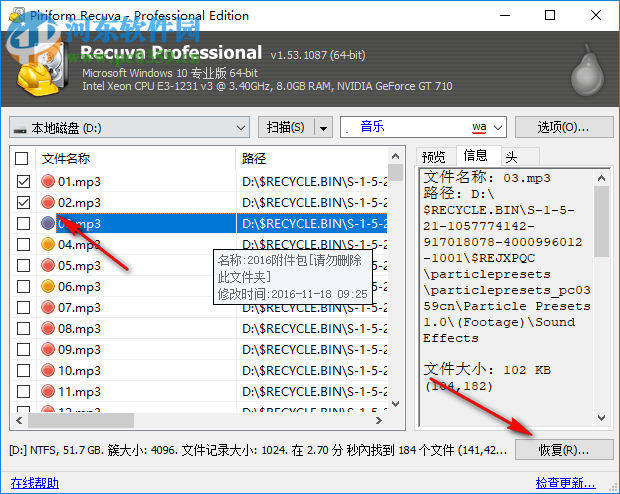Select the 09.mp3 file name
This screenshot has width=620, height=494.
[x=79, y=350]
